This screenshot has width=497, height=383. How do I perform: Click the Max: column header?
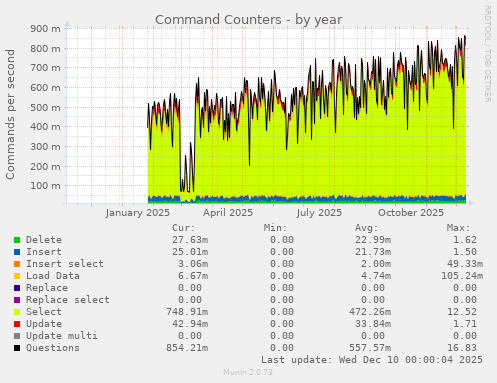458,228
